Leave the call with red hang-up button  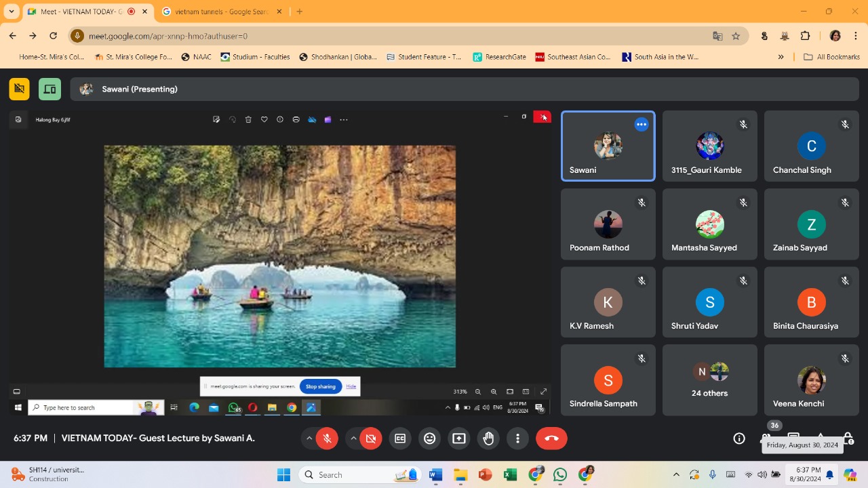[551, 439]
